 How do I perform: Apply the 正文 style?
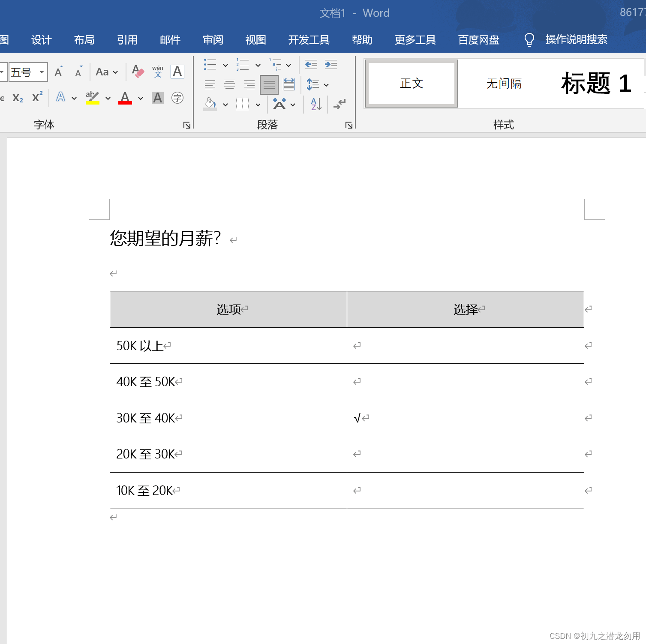(412, 84)
